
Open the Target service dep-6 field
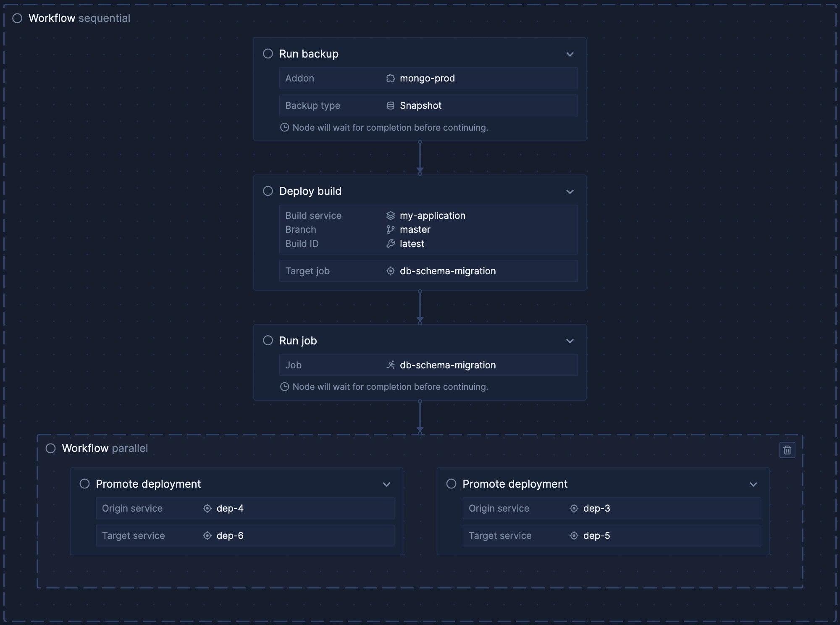click(245, 536)
